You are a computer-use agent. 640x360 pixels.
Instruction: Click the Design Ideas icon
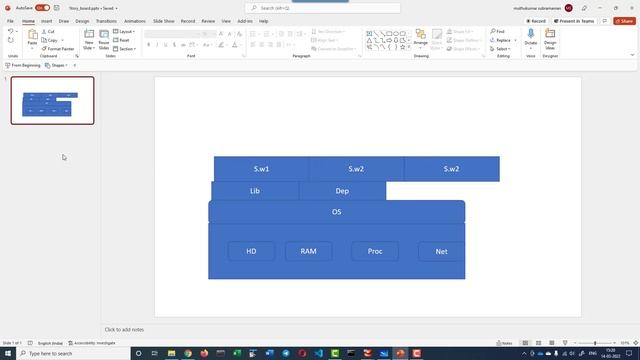click(x=550, y=34)
